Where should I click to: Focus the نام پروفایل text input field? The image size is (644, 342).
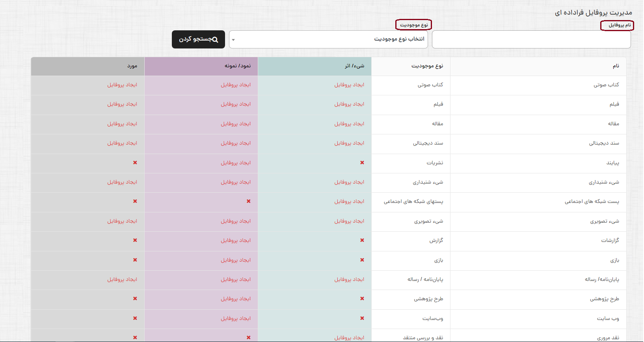(531, 40)
